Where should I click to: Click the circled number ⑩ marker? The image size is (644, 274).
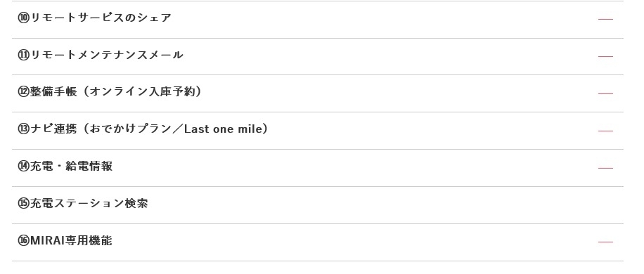tap(23, 18)
